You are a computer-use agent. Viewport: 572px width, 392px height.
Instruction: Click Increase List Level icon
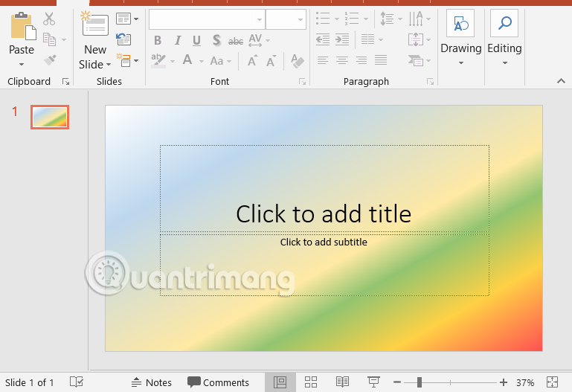[342, 39]
